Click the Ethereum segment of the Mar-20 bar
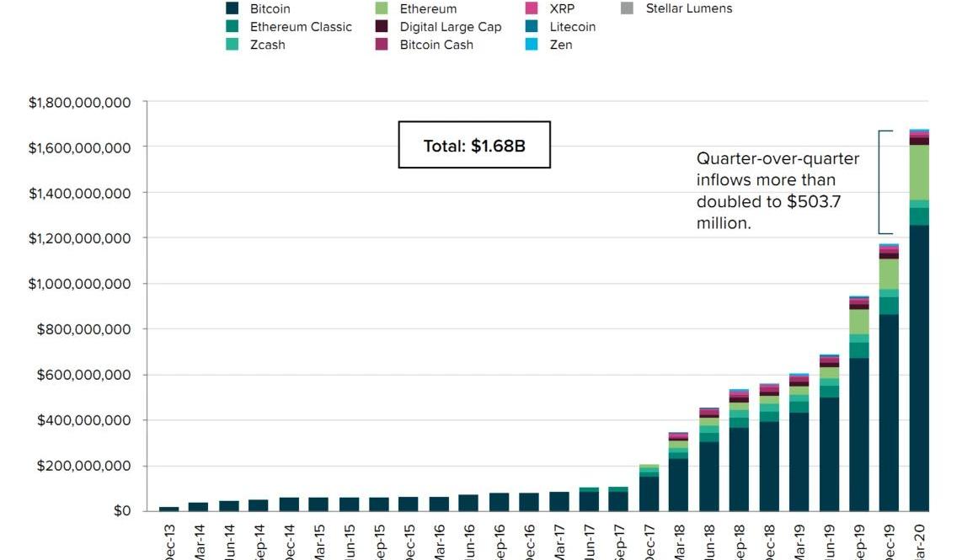Viewport: 978px width, 560px height. (919, 172)
